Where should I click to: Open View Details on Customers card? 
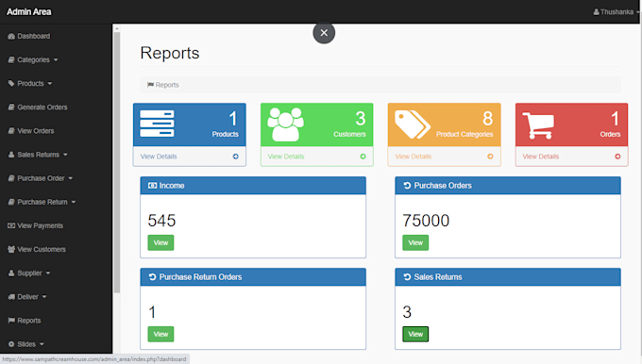286,157
